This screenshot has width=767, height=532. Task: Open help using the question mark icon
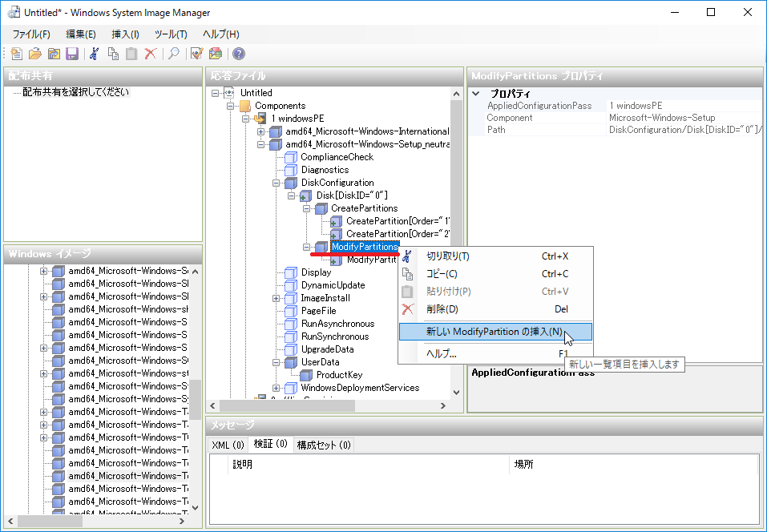(239, 54)
